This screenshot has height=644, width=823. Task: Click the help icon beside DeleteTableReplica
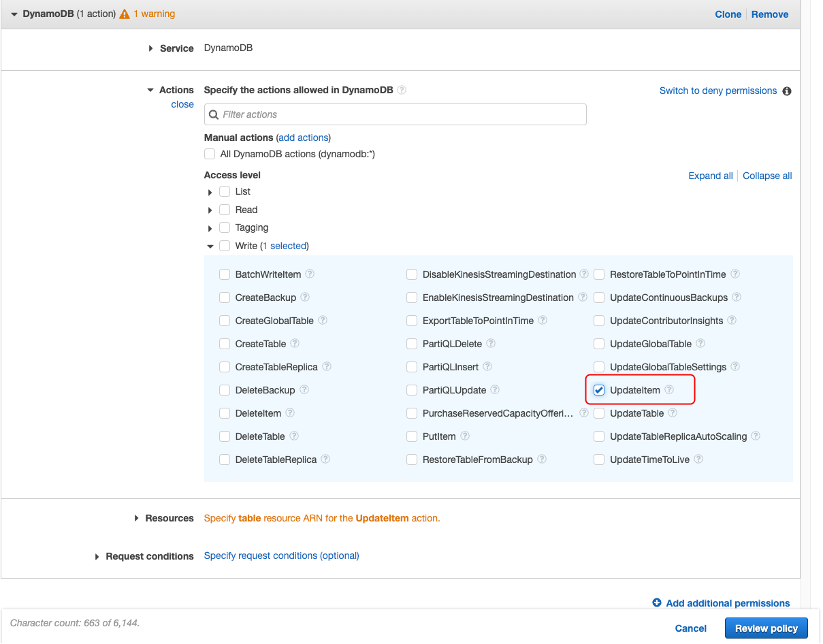click(x=325, y=460)
